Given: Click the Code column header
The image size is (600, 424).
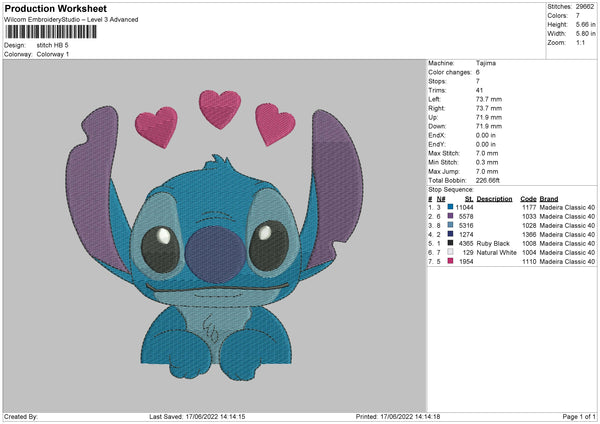Looking at the screenshot, I should 528,198.
